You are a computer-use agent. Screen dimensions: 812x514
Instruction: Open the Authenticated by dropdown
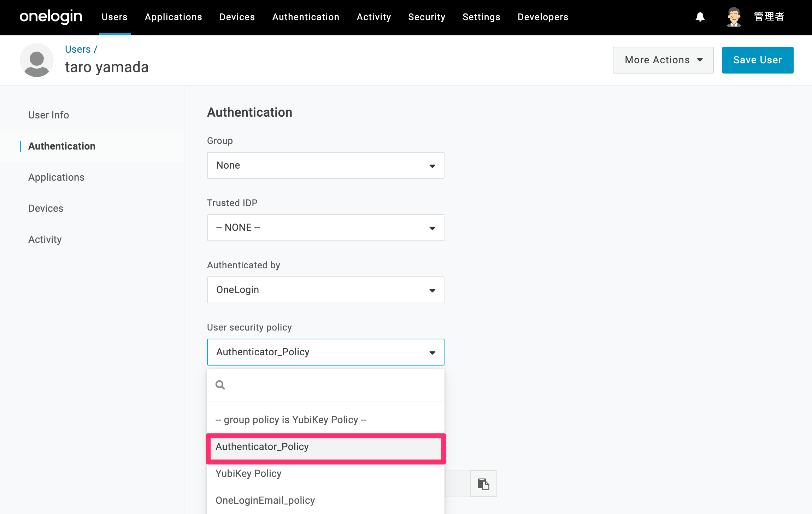[325, 290]
